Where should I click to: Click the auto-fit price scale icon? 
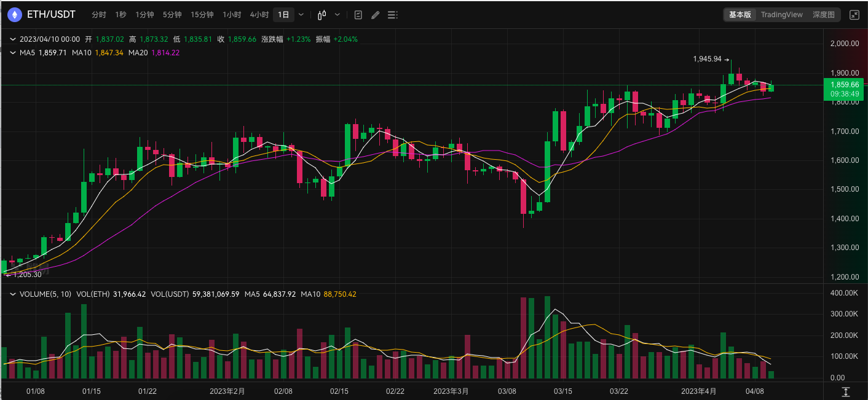click(846, 391)
